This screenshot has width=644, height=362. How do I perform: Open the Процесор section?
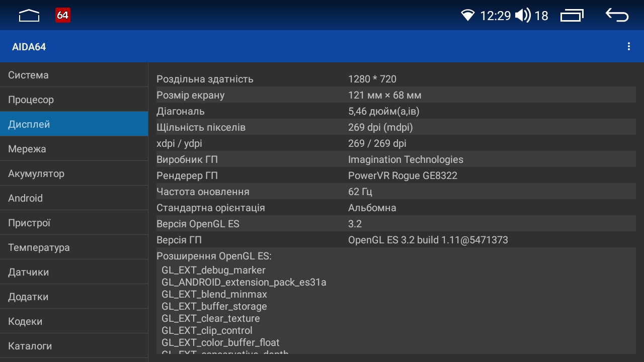(74, 100)
